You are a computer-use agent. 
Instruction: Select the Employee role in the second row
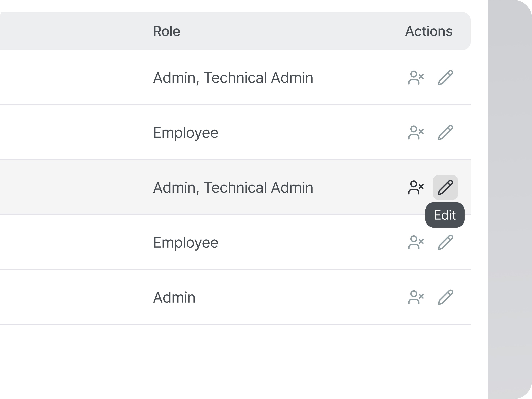[x=185, y=132]
